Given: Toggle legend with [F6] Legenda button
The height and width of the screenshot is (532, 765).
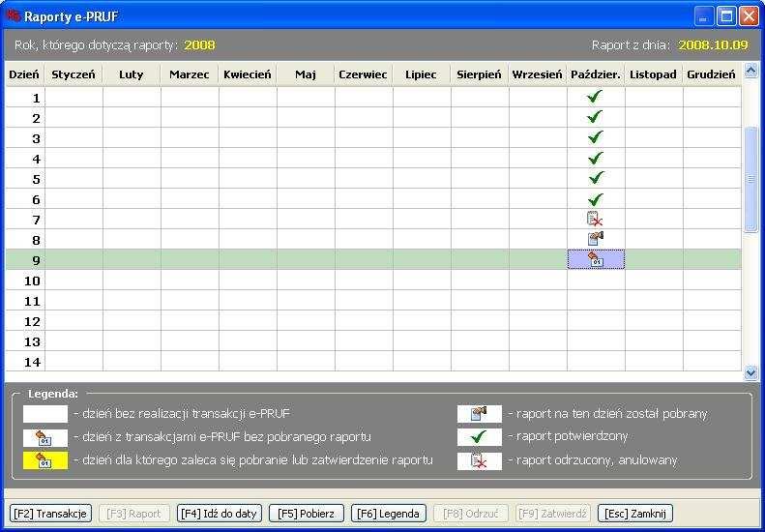Looking at the screenshot, I should pos(389,514).
